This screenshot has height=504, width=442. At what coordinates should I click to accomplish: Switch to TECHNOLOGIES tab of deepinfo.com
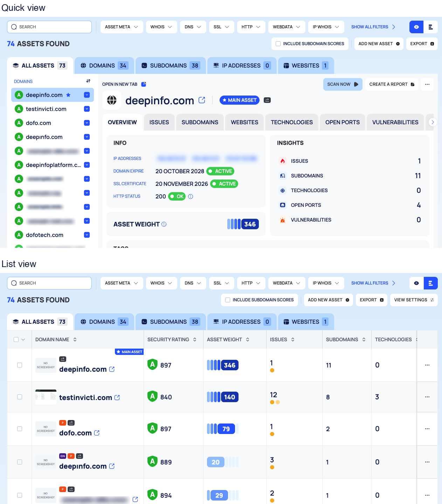pyautogui.click(x=292, y=122)
